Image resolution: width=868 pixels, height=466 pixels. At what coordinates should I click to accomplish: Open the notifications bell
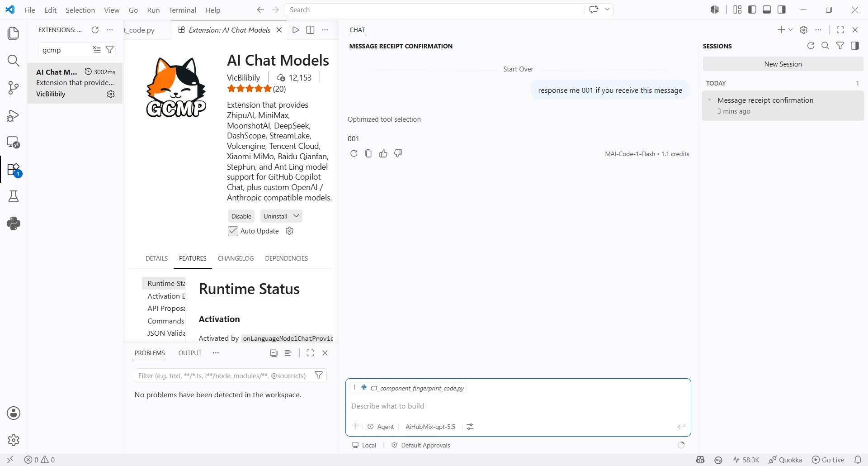click(858, 460)
